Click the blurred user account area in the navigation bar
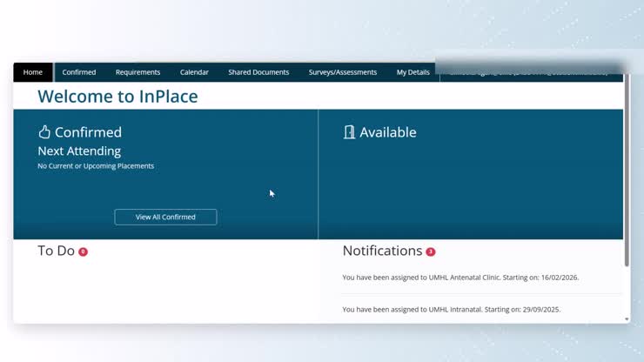 click(530, 73)
